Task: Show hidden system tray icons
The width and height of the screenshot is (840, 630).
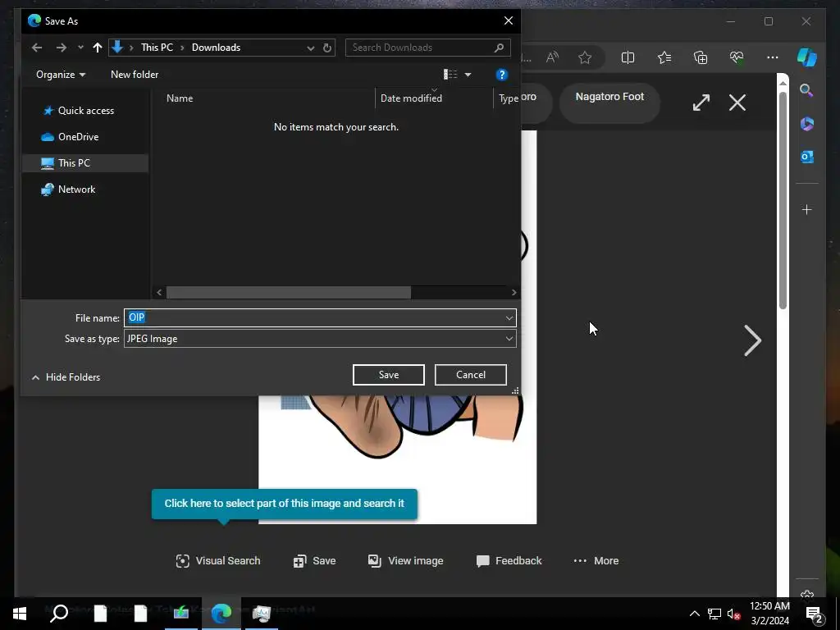Action: (x=694, y=614)
